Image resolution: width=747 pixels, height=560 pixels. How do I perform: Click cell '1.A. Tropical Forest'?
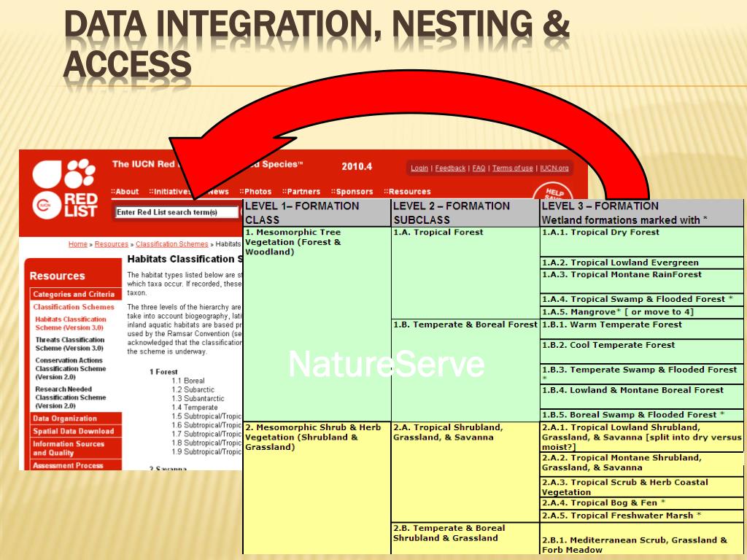click(x=465, y=273)
